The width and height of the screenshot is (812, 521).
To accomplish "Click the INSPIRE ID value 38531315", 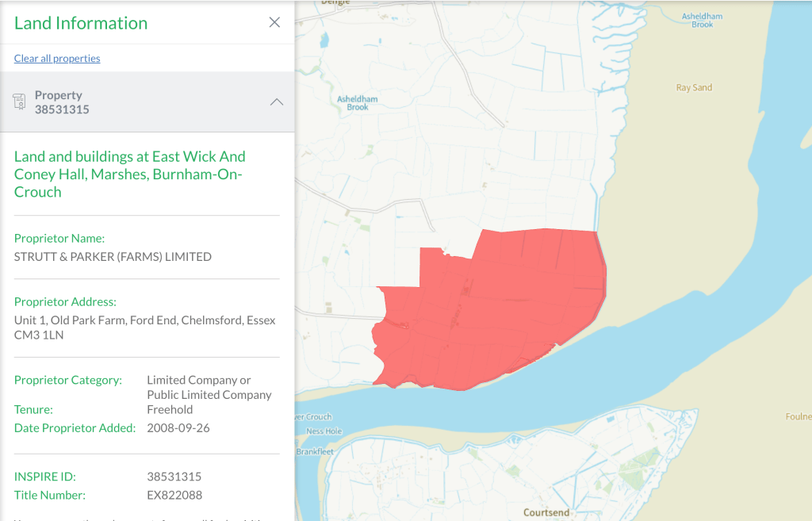I will (x=174, y=477).
